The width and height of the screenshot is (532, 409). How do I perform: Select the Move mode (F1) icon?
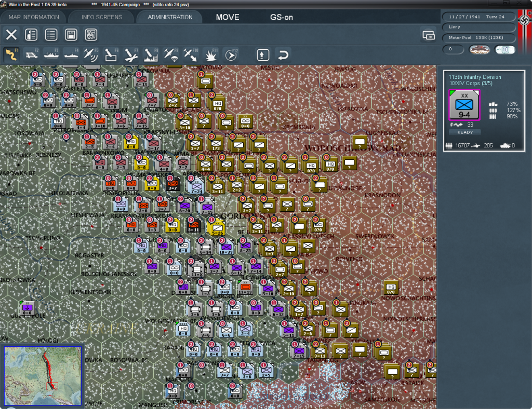(x=11, y=54)
